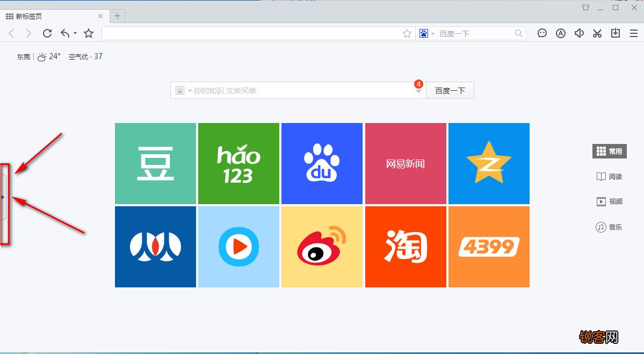Click the undo closed tab arrow
Viewport: 644px width, 354px height.
[65, 33]
